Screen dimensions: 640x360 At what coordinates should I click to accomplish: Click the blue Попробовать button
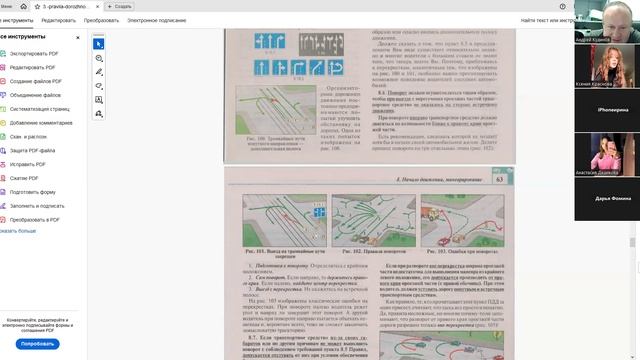coord(38,344)
